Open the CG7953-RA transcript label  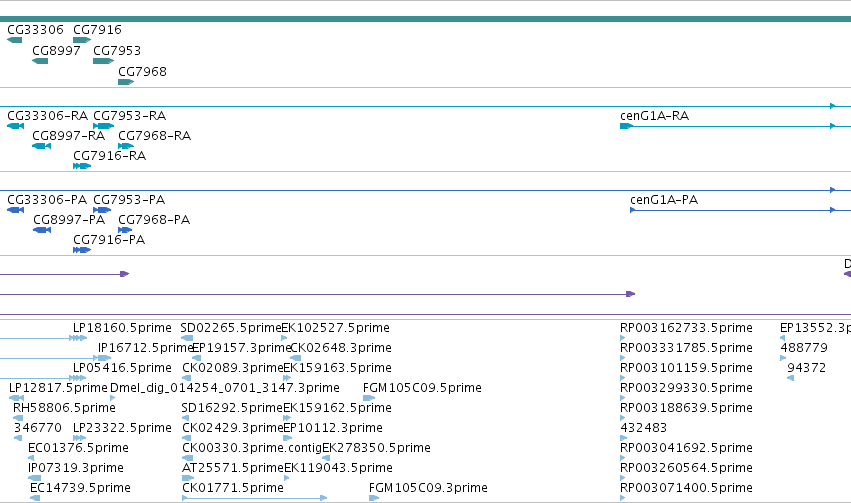[x=130, y=116]
